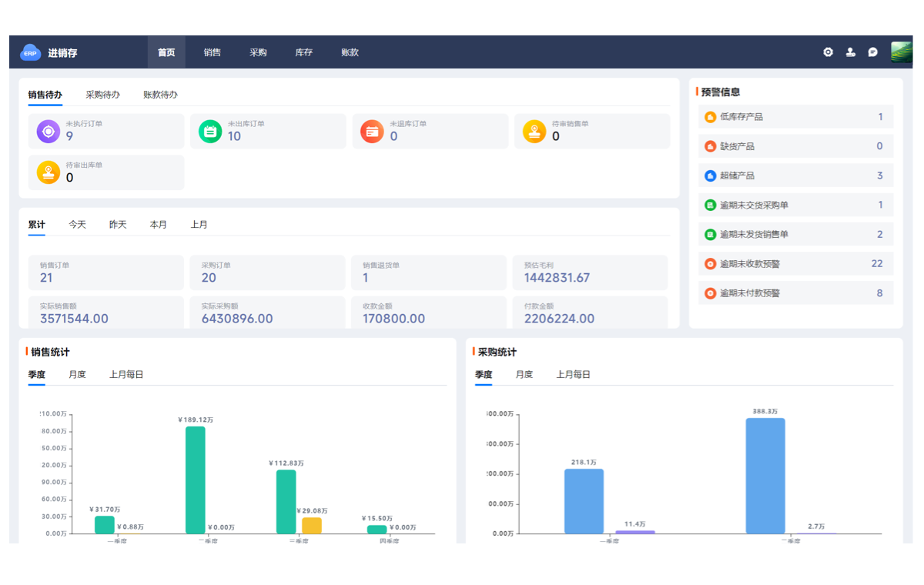Select 上月每日 tab under 采购统计
924x585 pixels.
point(573,375)
